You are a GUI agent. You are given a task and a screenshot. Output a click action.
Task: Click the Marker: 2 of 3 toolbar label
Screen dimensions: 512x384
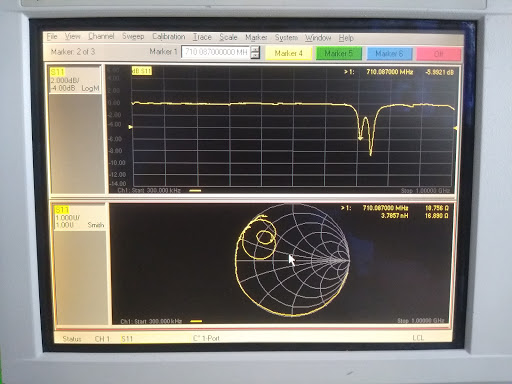[x=73, y=52]
